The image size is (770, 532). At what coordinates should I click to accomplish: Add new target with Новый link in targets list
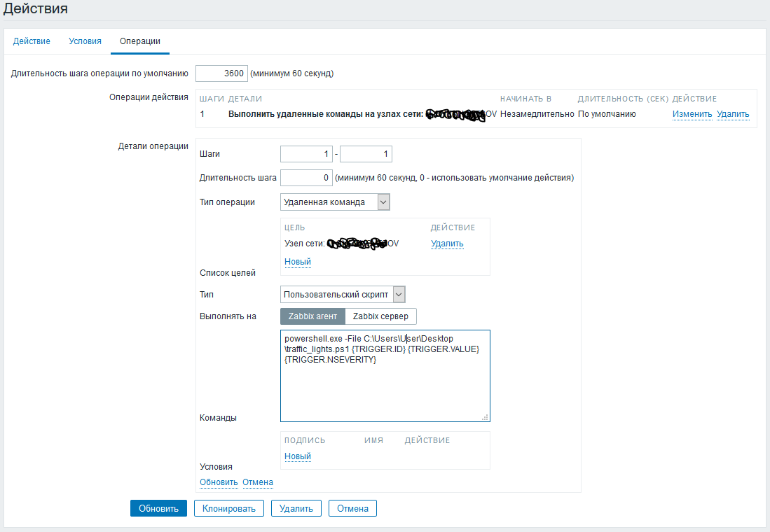tap(298, 262)
